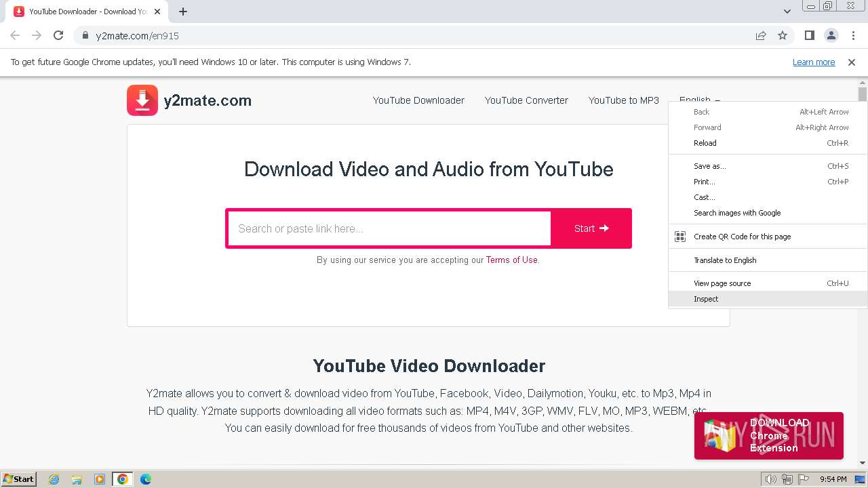Screen dimensions: 868x488
Task: Click the browser forward arrow
Action: click(37, 36)
